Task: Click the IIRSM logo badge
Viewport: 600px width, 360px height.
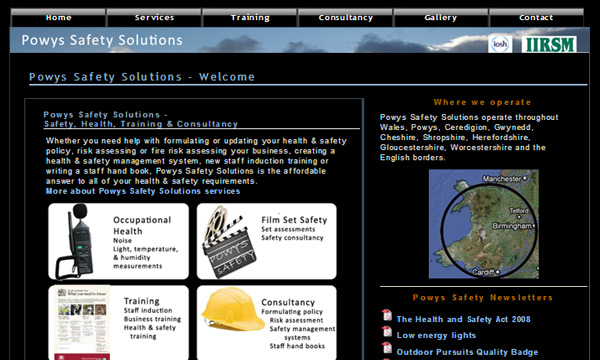Action: pos(549,44)
